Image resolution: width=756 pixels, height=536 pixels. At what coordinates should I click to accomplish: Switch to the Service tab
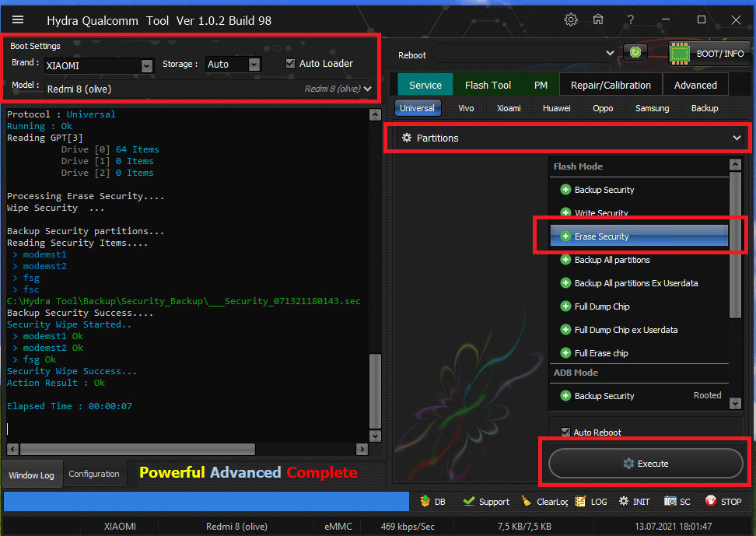point(425,85)
